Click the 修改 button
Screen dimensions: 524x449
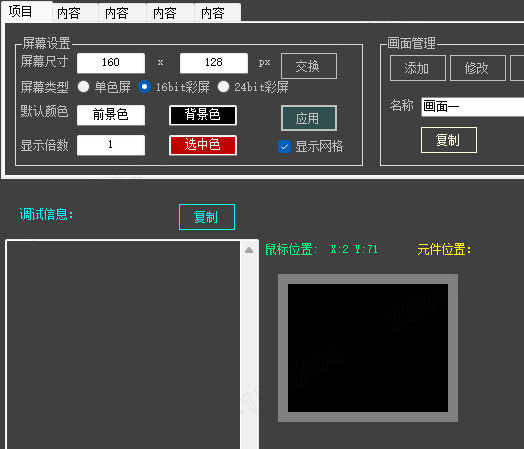pos(478,68)
